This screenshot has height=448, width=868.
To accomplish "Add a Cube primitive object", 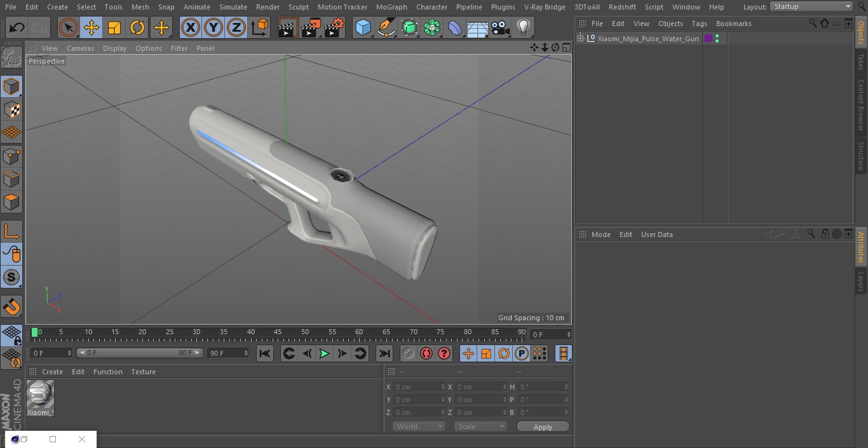I will 363,27.
